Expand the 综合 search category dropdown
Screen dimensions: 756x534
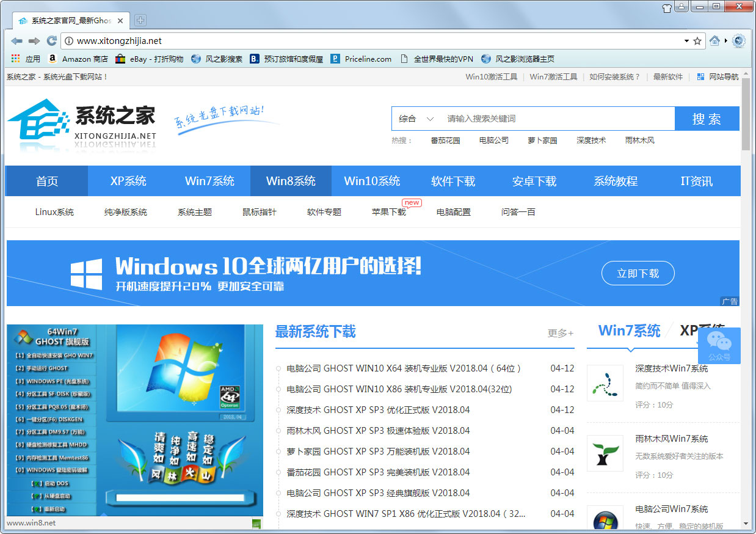[x=416, y=119]
